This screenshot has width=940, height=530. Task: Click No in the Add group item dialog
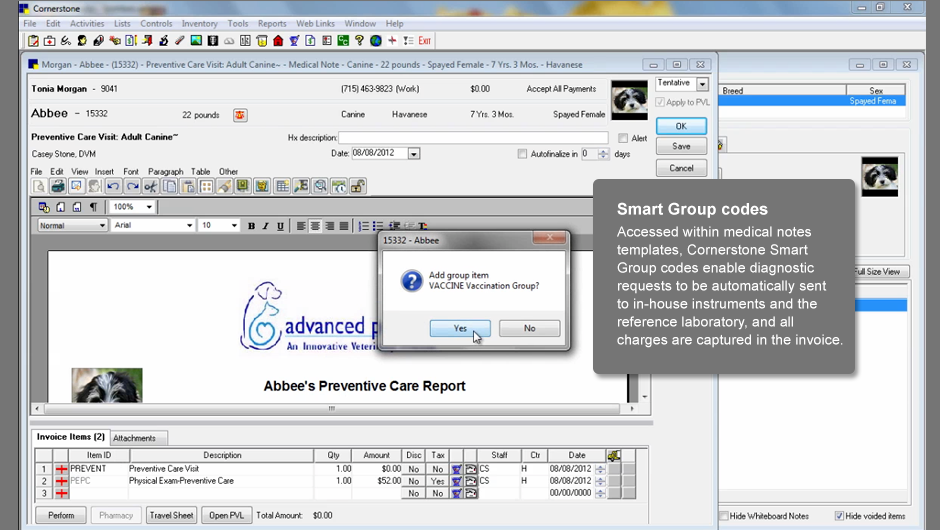(529, 328)
